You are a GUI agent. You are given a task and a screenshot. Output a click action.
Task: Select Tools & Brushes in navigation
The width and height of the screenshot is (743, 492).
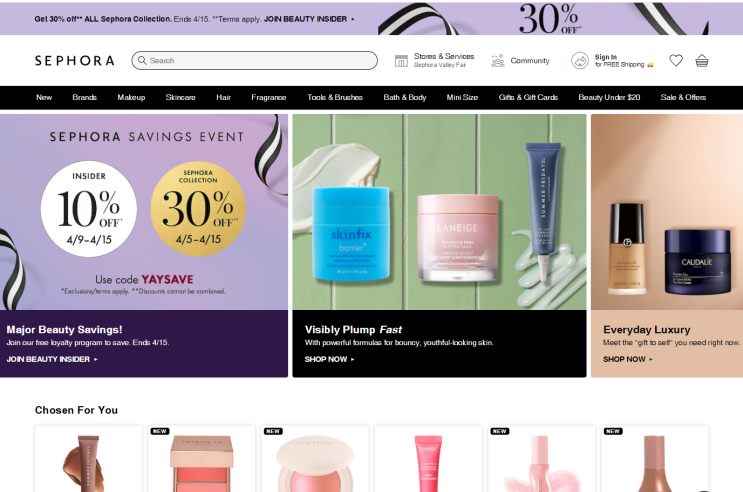pos(335,97)
